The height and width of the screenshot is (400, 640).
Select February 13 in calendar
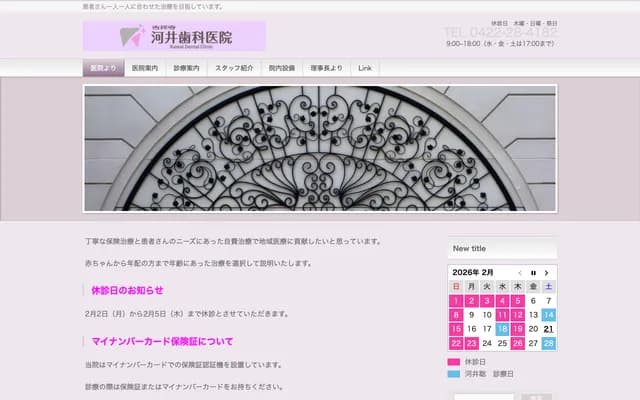tap(533, 315)
